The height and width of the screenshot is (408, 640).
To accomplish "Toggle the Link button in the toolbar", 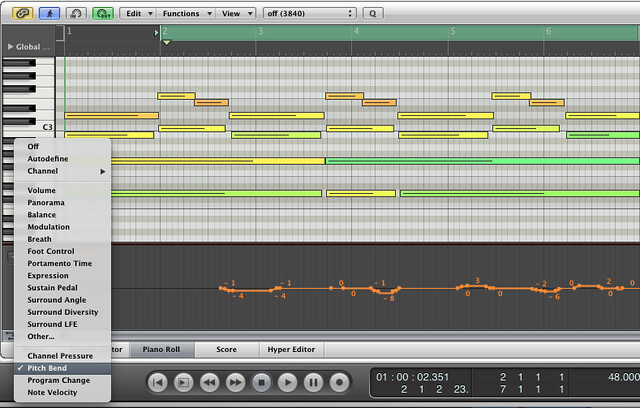I will tap(23, 14).
